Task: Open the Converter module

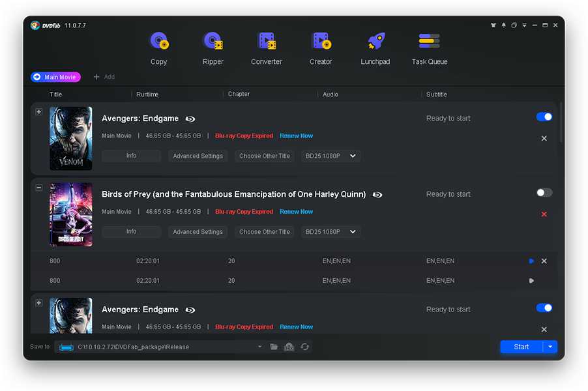Action: coord(267,49)
